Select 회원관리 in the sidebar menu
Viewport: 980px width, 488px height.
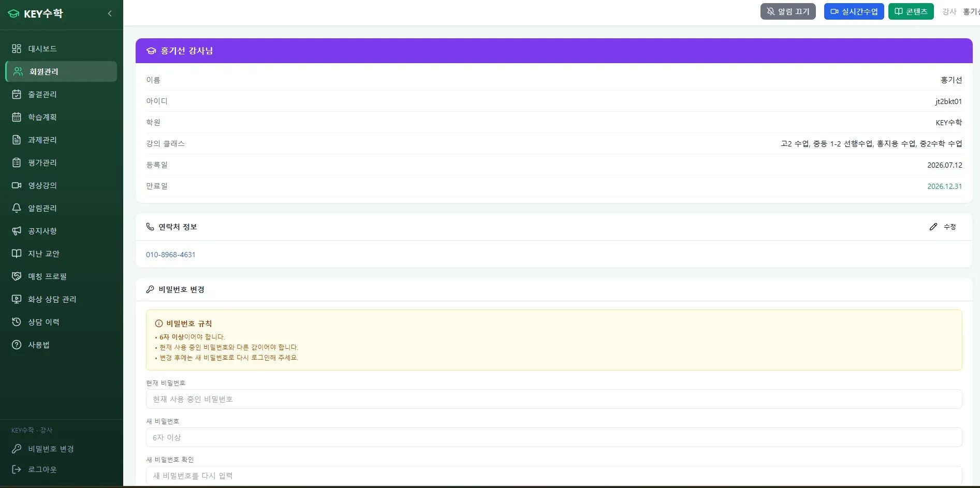coord(61,71)
